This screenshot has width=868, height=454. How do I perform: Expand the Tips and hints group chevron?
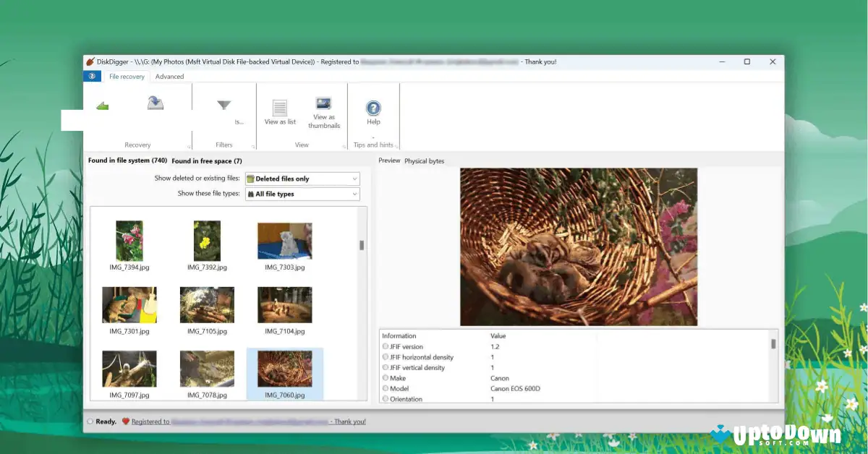(x=394, y=145)
